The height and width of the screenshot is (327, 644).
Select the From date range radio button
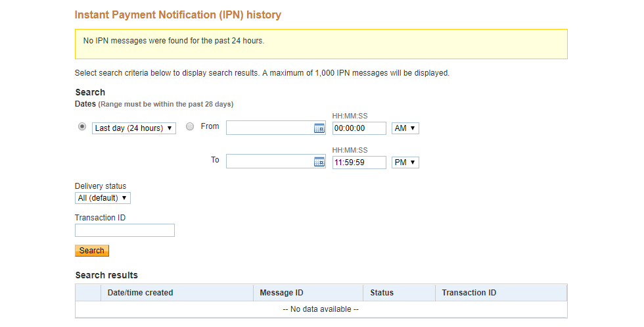tap(190, 127)
